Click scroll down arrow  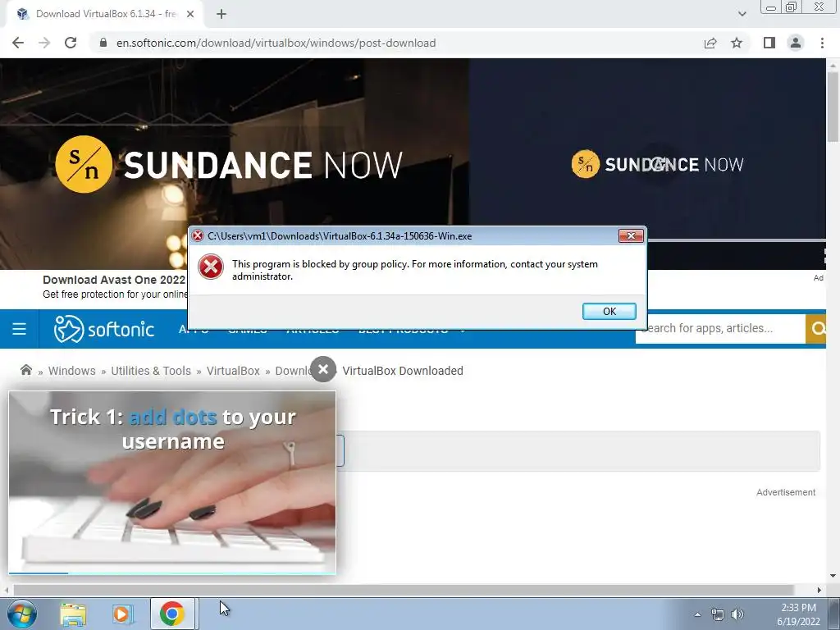833,576
